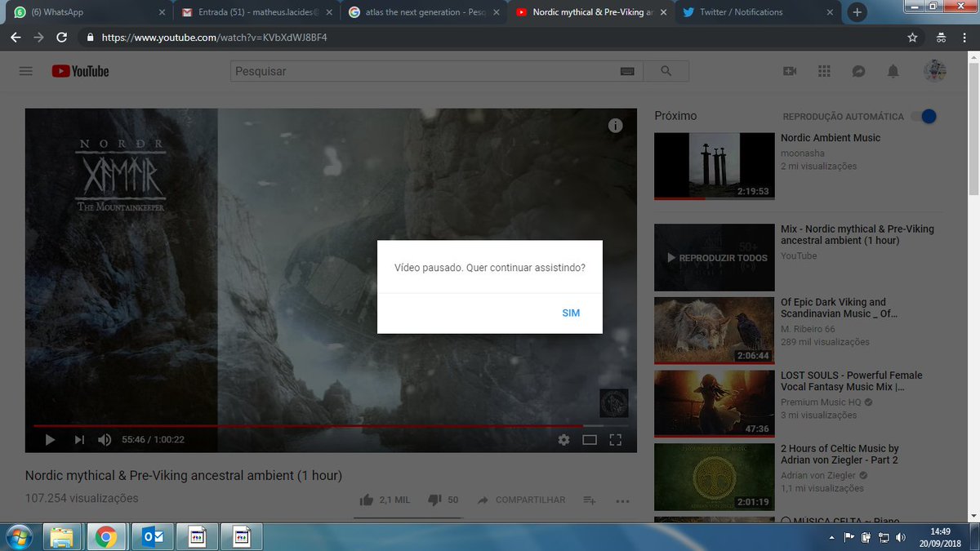This screenshot has height=551, width=980.
Task: Switch to theater mode
Action: point(590,440)
